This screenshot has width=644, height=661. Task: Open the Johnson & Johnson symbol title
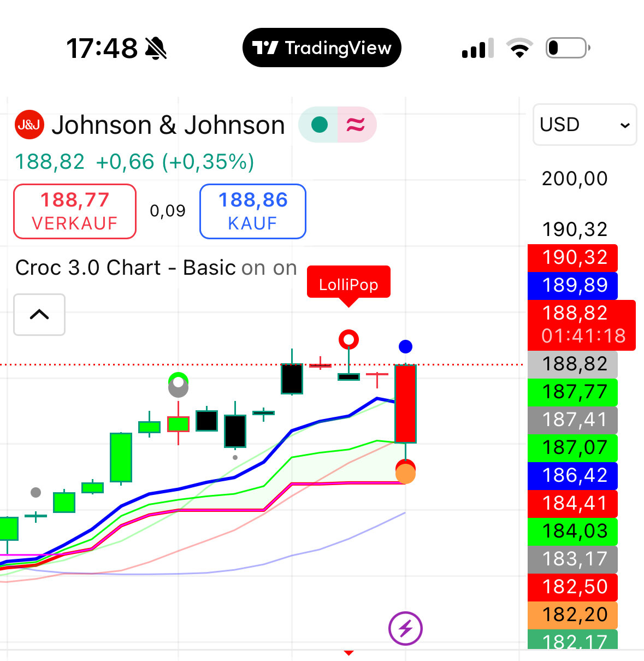(x=168, y=125)
